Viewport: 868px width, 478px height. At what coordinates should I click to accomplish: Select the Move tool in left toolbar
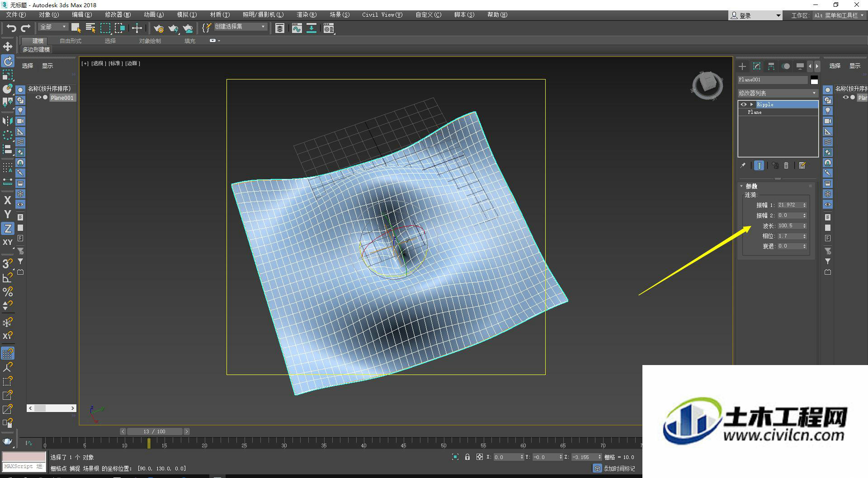(x=8, y=47)
